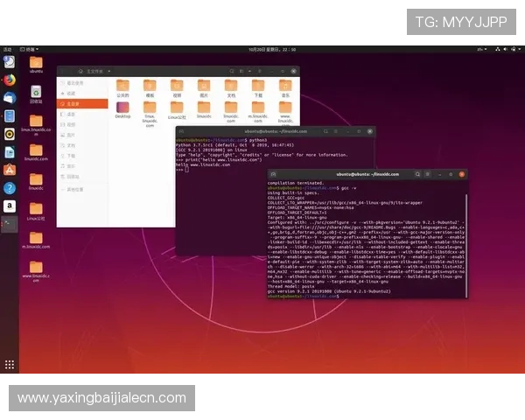Open the Help icon in dock
This screenshot has width=525, height=420.
(10, 188)
